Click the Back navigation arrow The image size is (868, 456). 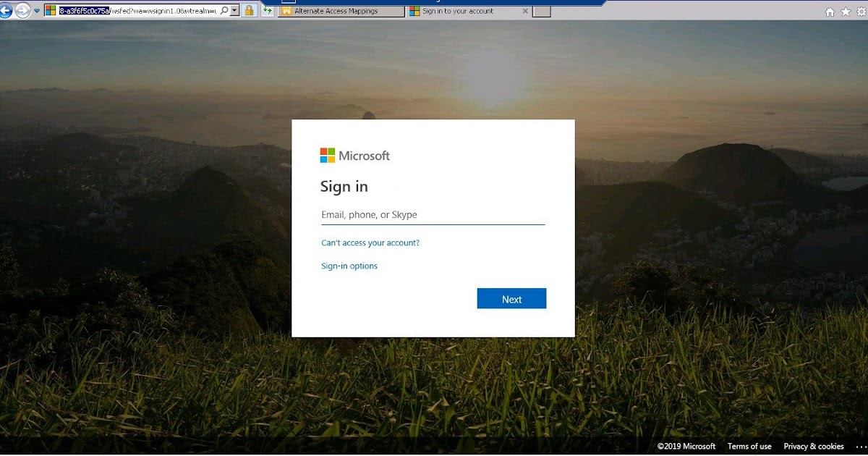pos(7,9)
